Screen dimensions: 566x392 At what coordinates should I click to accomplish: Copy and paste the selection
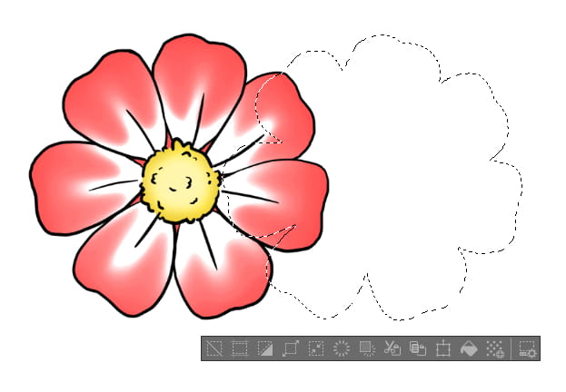point(418,348)
